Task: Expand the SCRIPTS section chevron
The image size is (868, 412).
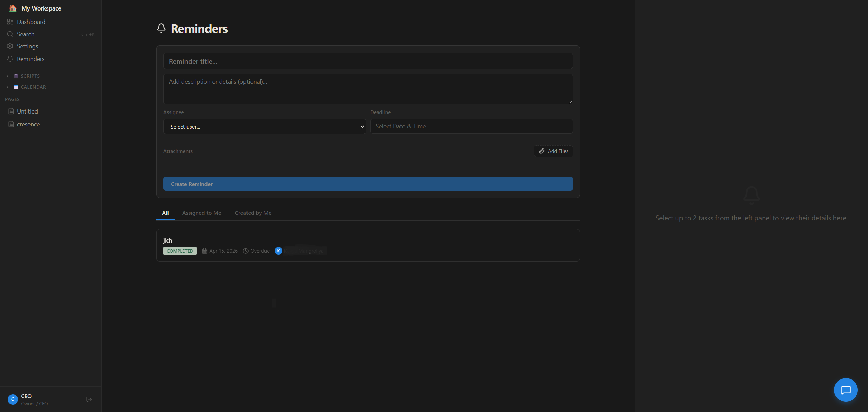Action: click(x=7, y=76)
